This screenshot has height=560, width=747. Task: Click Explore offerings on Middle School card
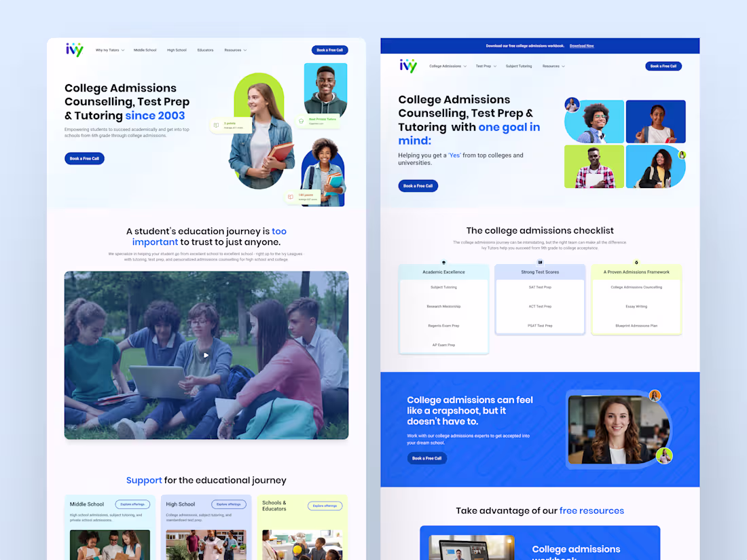click(x=132, y=504)
